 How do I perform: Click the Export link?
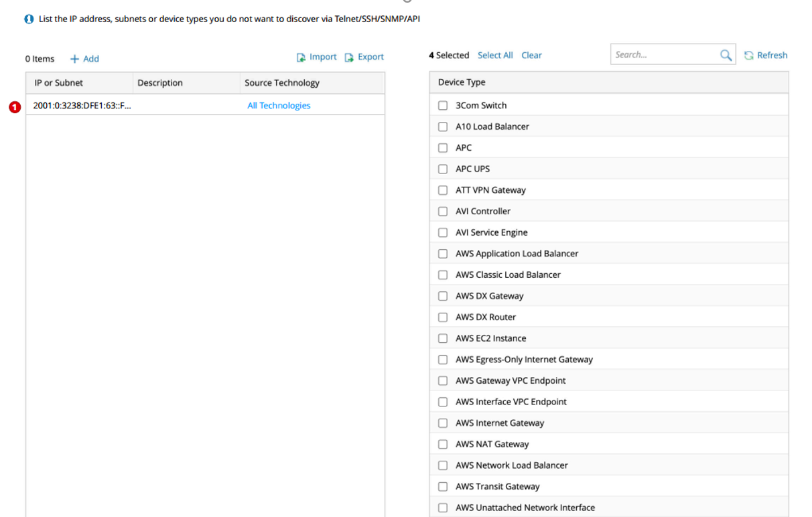click(370, 57)
